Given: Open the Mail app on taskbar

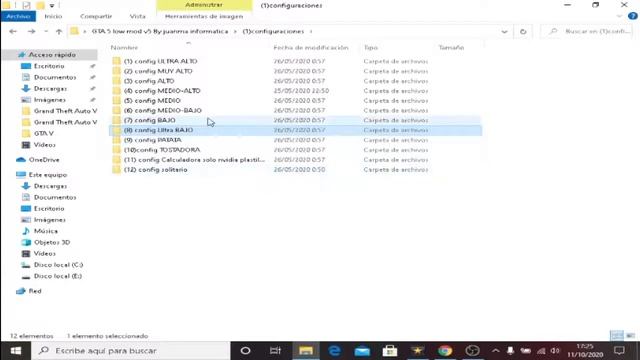Looking at the screenshot, I should click(362, 351).
